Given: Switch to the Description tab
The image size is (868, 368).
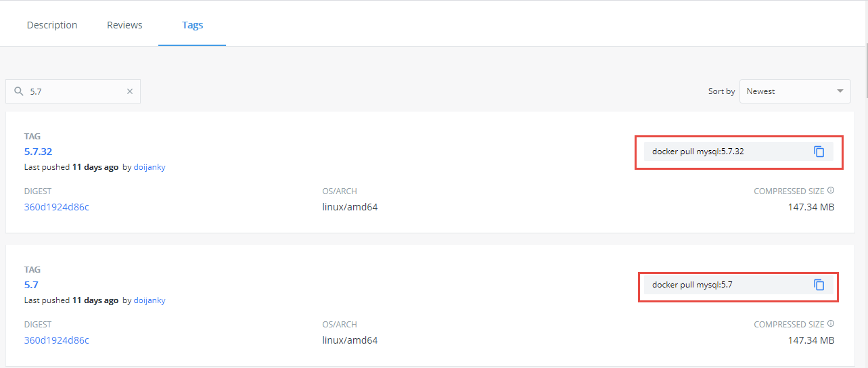Looking at the screenshot, I should click(x=52, y=25).
